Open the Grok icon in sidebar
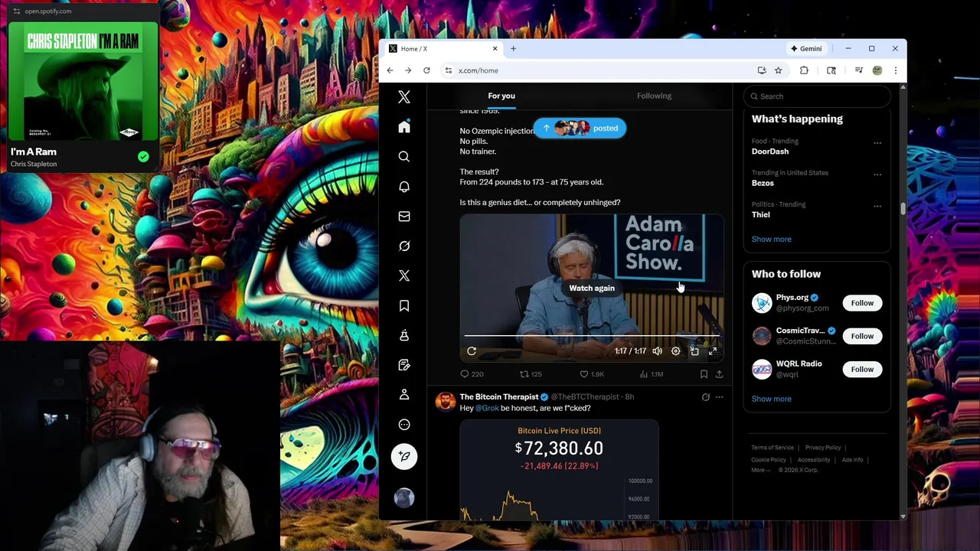 click(x=404, y=246)
